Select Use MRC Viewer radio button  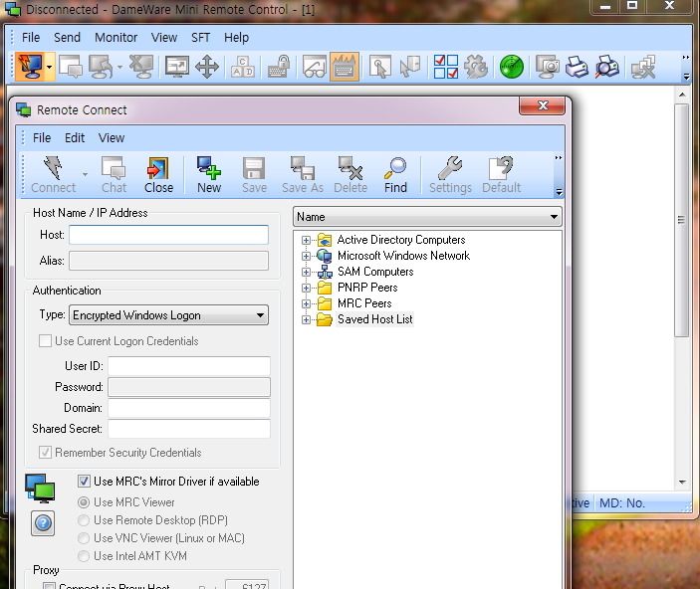84,502
